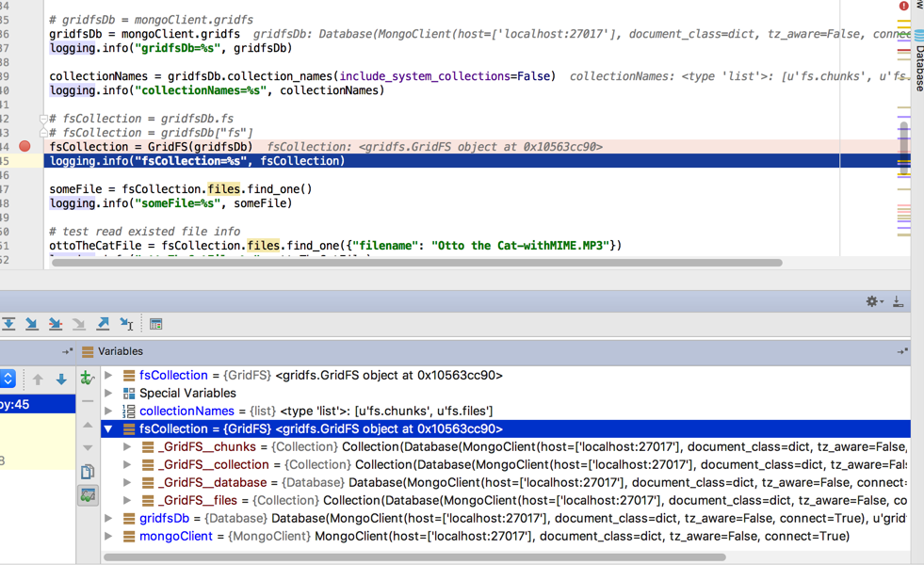Screen dimensions: 924x565
Task: Open the Evaluate Expression calculator icon
Action: point(155,324)
